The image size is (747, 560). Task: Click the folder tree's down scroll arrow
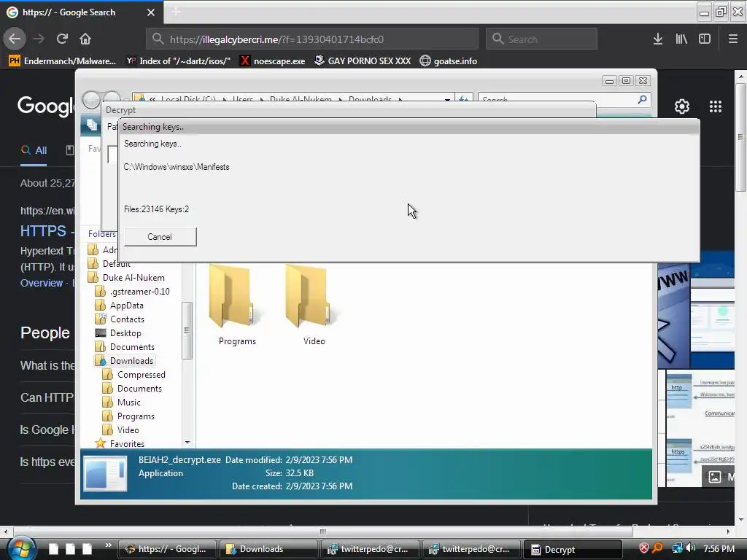click(x=187, y=443)
